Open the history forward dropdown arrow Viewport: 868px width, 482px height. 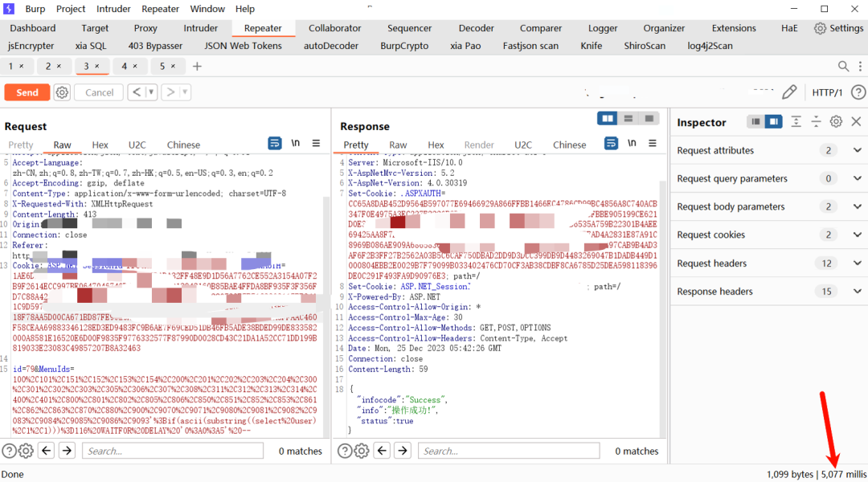pos(185,92)
